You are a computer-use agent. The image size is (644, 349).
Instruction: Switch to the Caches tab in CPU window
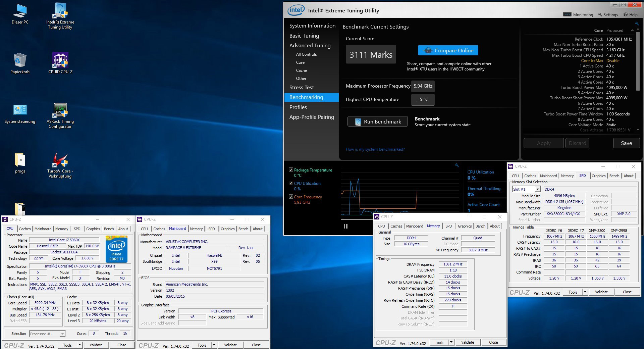click(25, 229)
